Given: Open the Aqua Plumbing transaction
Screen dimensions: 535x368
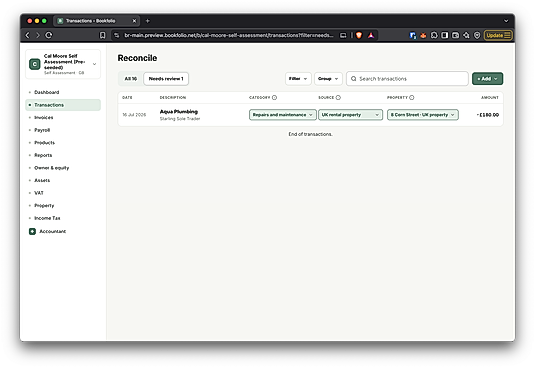Looking at the screenshot, I should point(179,112).
